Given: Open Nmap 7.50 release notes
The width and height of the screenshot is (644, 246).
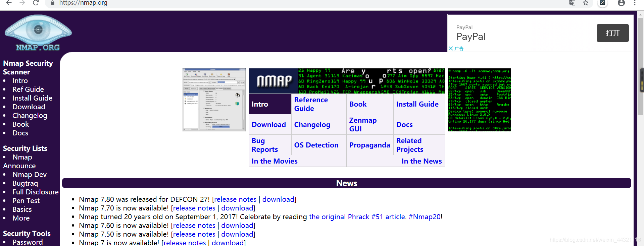Looking at the screenshot, I should (194, 234).
